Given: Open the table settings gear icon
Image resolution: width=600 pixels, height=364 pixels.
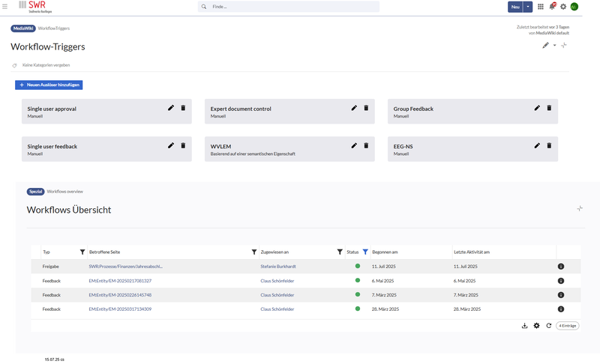Looking at the screenshot, I should 536,326.
